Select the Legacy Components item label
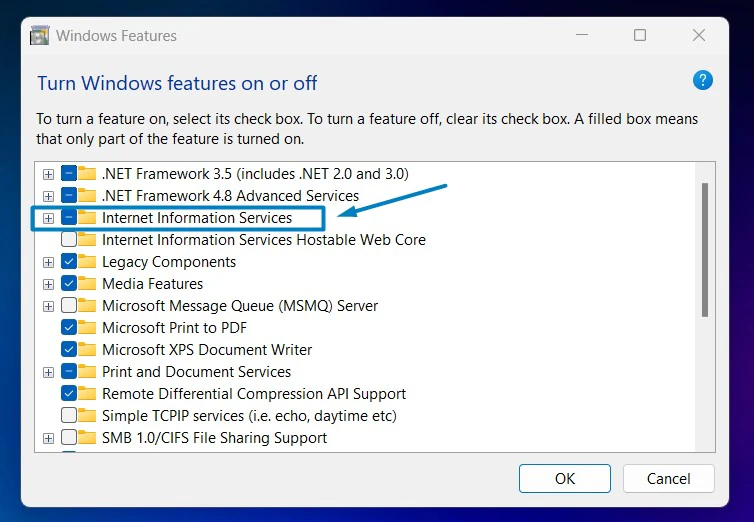 coord(169,262)
